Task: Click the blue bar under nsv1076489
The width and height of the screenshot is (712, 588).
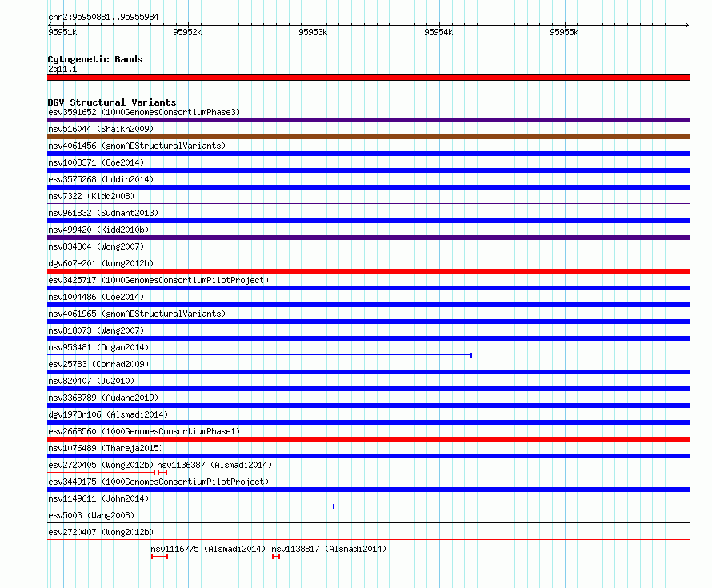Action: pyautogui.click(x=368, y=456)
